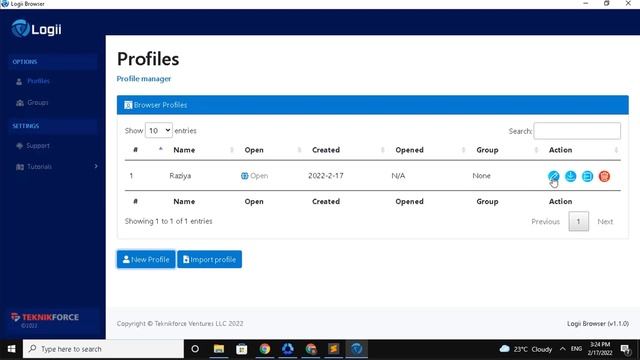Click the N/A opened cell
Screen dimensions: 640x360
click(398, 176)
